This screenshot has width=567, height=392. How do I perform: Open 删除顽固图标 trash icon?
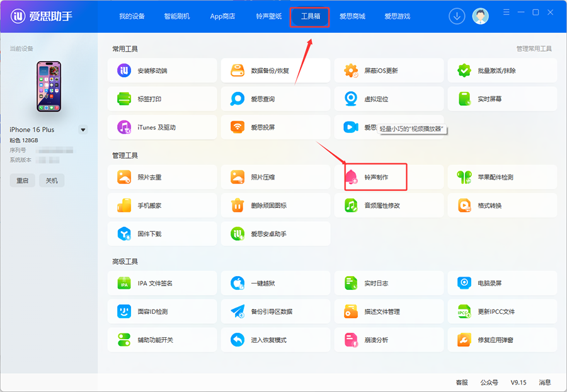(238, 205)
